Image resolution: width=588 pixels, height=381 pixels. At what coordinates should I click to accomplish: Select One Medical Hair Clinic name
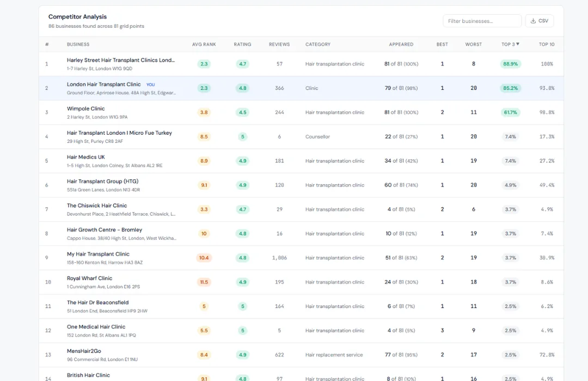pos(96,326)
